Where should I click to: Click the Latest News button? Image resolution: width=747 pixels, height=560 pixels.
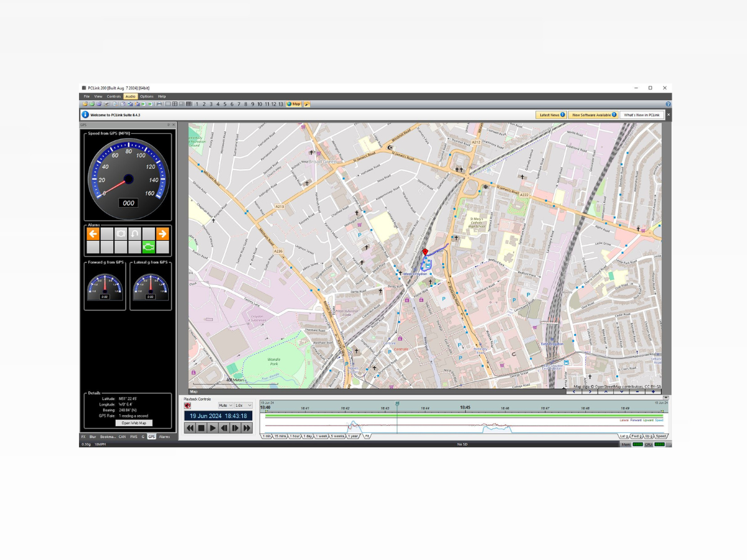(x=552, y=115)
